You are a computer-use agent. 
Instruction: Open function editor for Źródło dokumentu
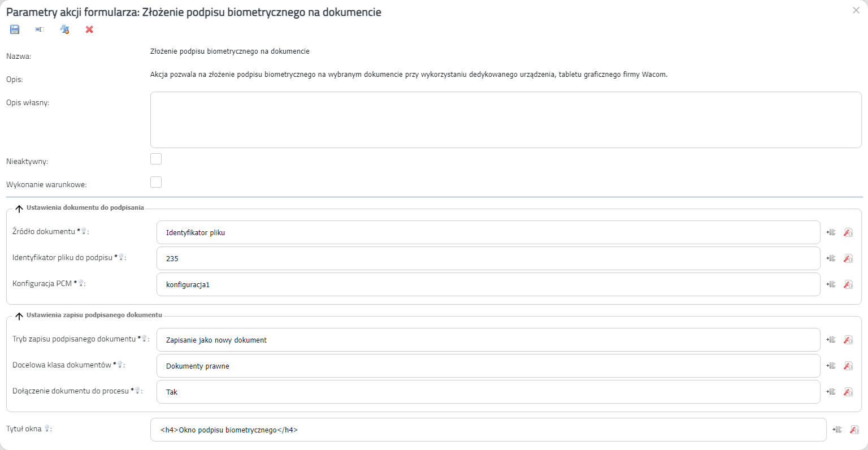point(848,232)
